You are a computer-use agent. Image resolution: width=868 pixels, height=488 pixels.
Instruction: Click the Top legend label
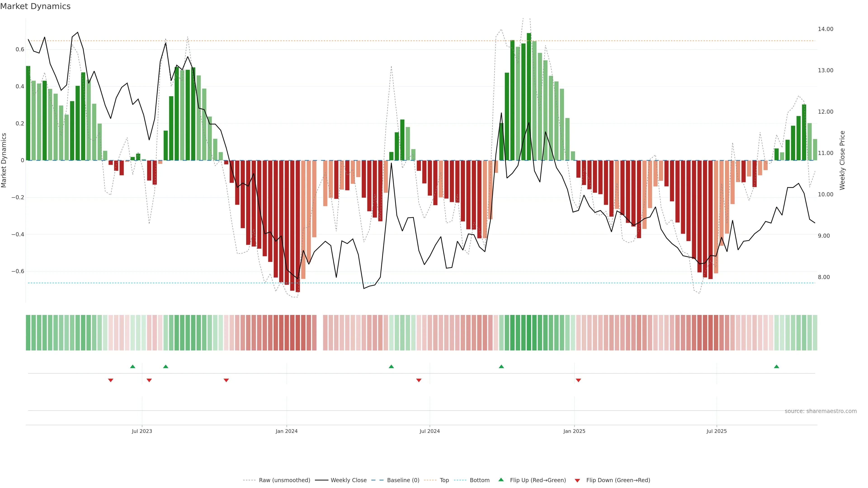pyautogui.click(x=444, y=480)
